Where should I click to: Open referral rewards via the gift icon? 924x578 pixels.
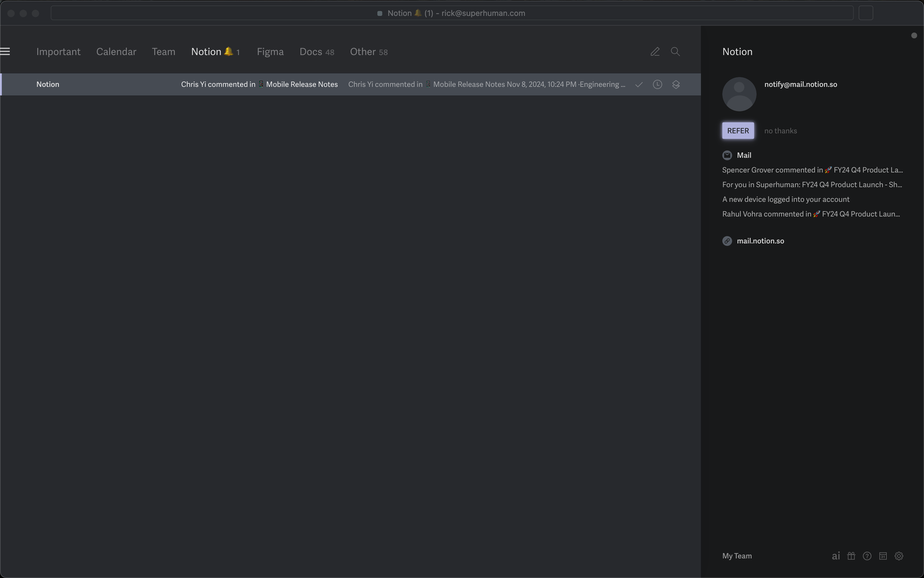[x=851, y=555]
